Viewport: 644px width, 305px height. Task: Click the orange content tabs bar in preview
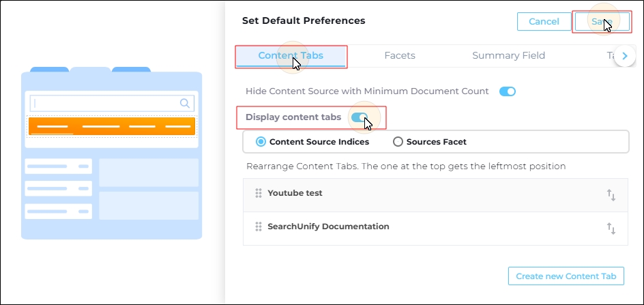pyautogui.click(x=112, y=126)
